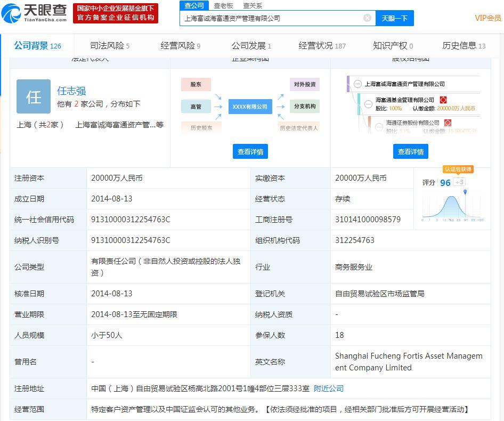
Task: Select the credit code 91310000312254763C in 统一社会信用代码 row
Action: coord(131,220)
